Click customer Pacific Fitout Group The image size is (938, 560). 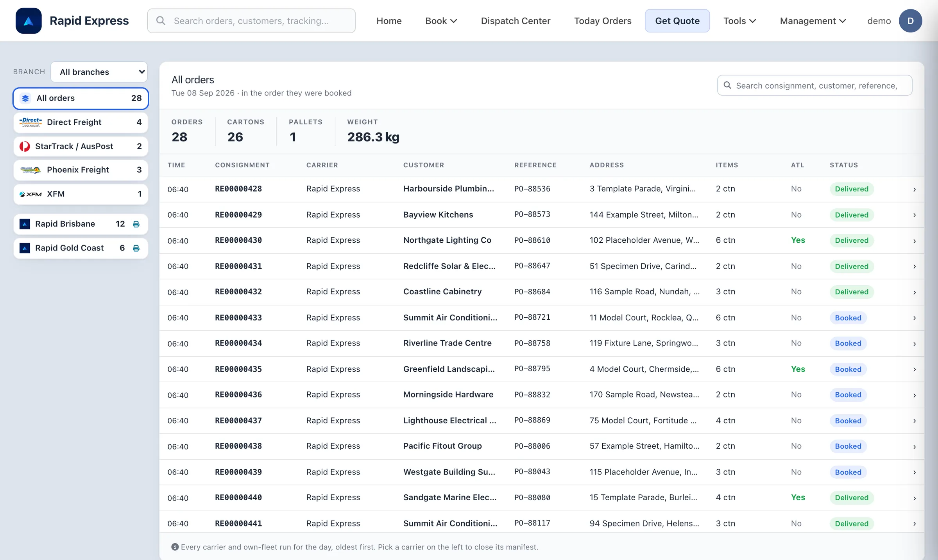pyautogui.click(x=442, y=446)
